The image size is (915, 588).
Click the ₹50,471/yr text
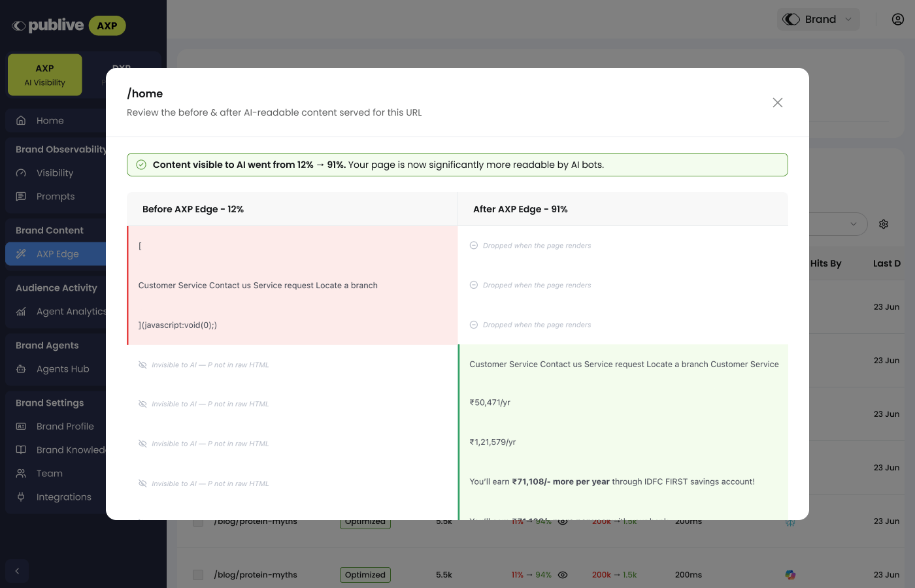coord(490,402)
